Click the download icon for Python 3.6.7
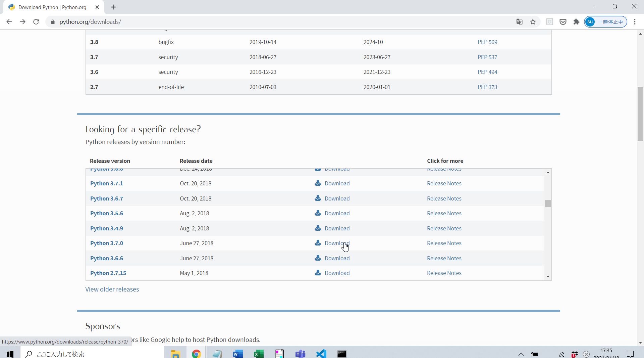Image resolution: width=644 pixels, height=358 pixels. (318, 198)
